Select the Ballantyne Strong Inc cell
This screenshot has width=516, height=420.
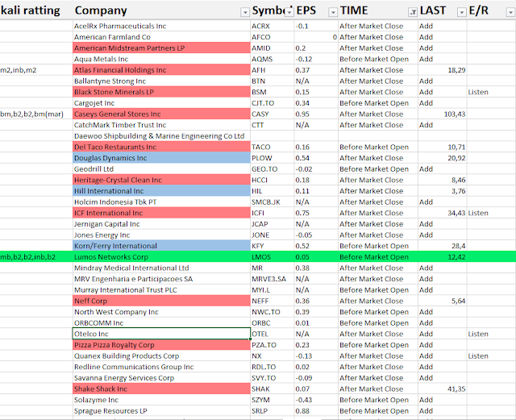click(x=161, y=81)
